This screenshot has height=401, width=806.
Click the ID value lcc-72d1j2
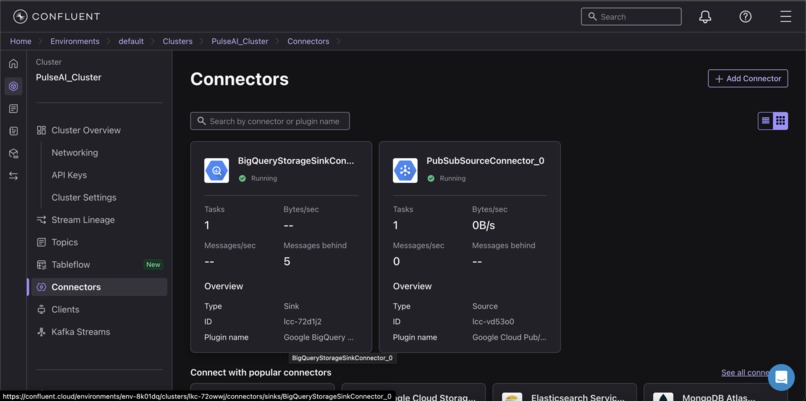[x=303, y=321]
